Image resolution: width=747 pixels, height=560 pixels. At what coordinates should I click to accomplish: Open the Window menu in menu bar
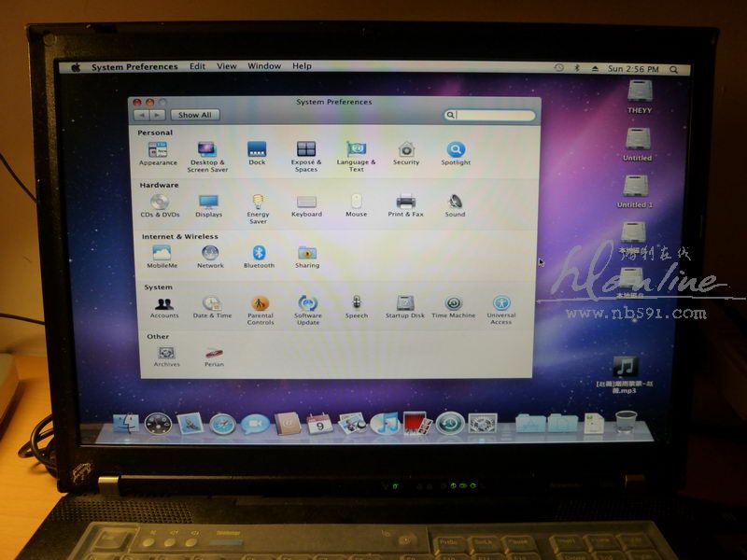(264, 67)
